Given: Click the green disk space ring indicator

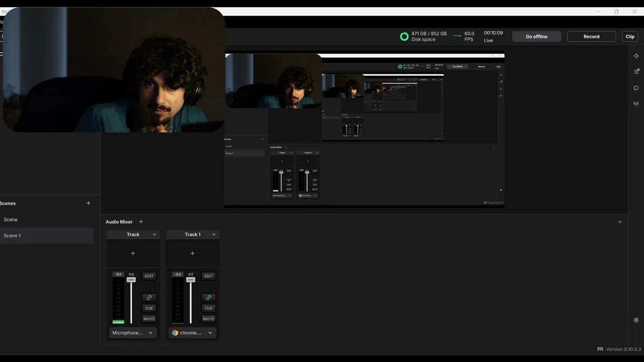Looking at the screenshot, I should pos(404,36).
